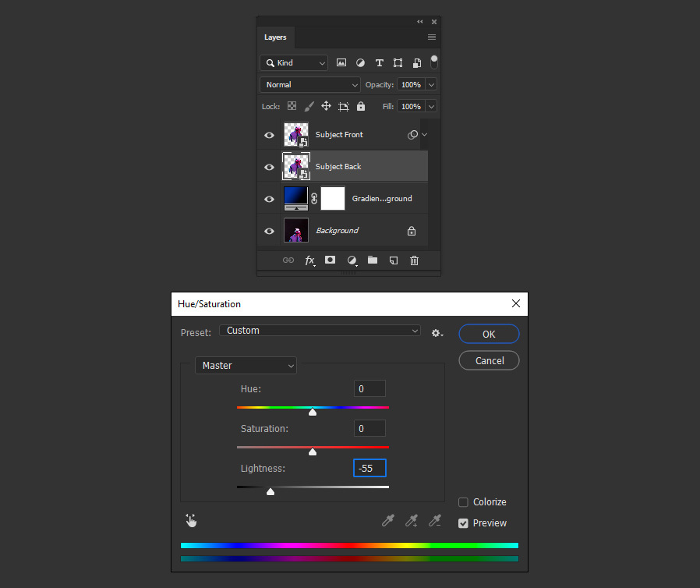The height and width of the screenshot is (588, 700).
Task: Open the preset options gear menu
Action: tap(437, 333)
